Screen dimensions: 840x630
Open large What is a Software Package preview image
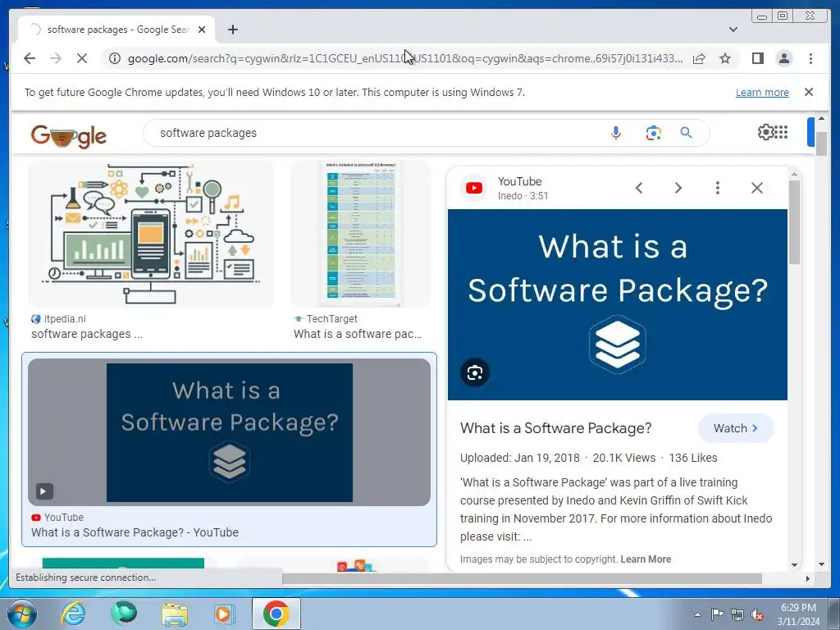617,305
